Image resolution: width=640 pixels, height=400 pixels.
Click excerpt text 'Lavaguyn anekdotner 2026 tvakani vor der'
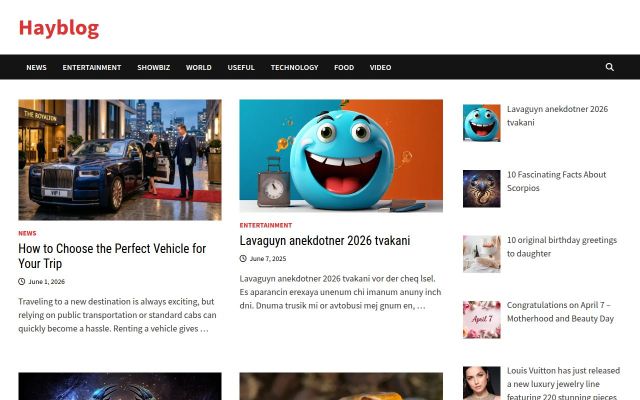[340, 292]
